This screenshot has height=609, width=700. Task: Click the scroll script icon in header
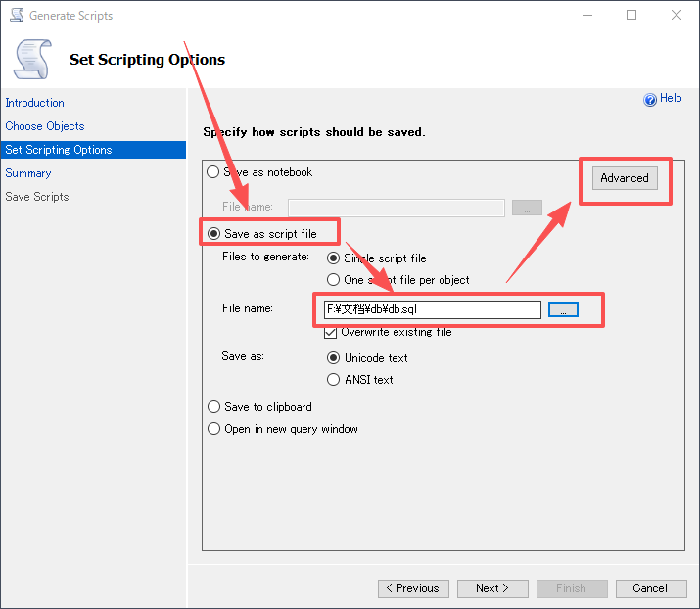click(31, 59)
